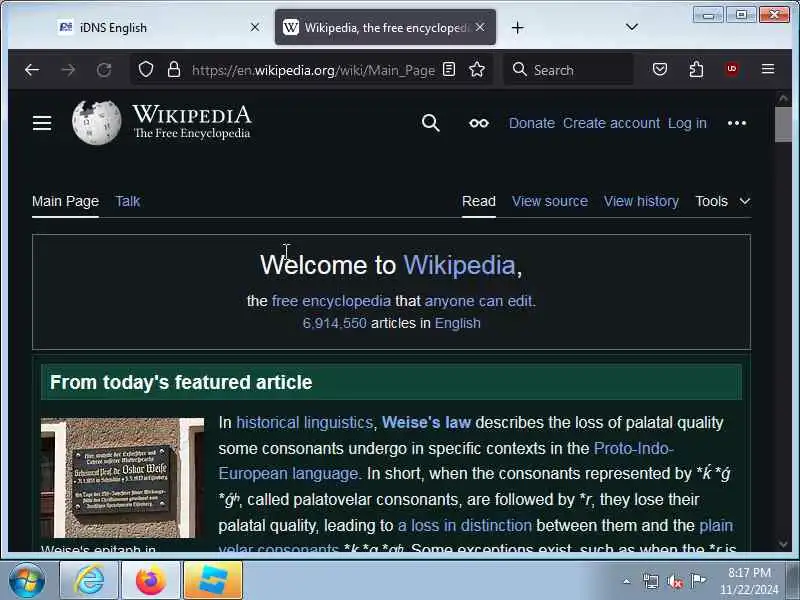Reload the page using the refresh icon
The width and height of the screenshot is (800, 600).
tap(104, 70)
